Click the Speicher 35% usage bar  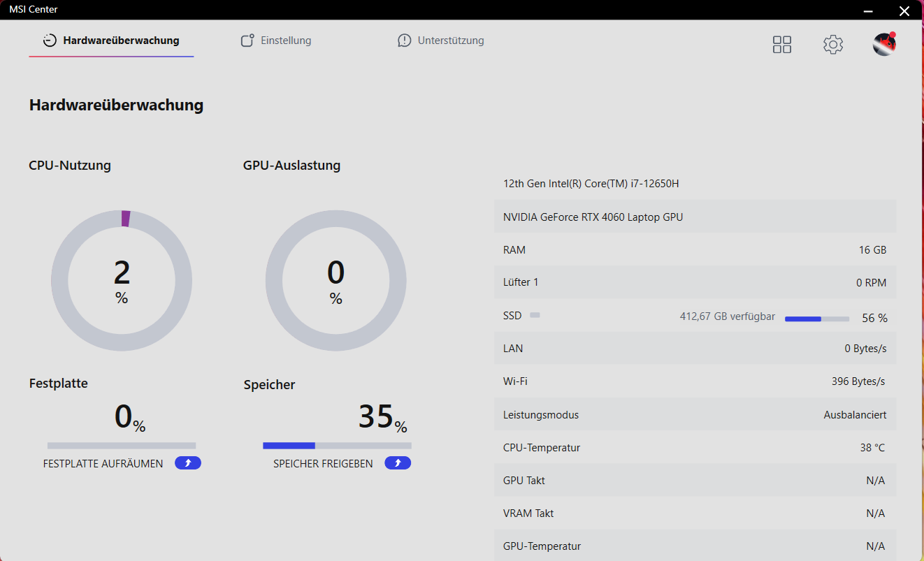[x=337, y=446]
